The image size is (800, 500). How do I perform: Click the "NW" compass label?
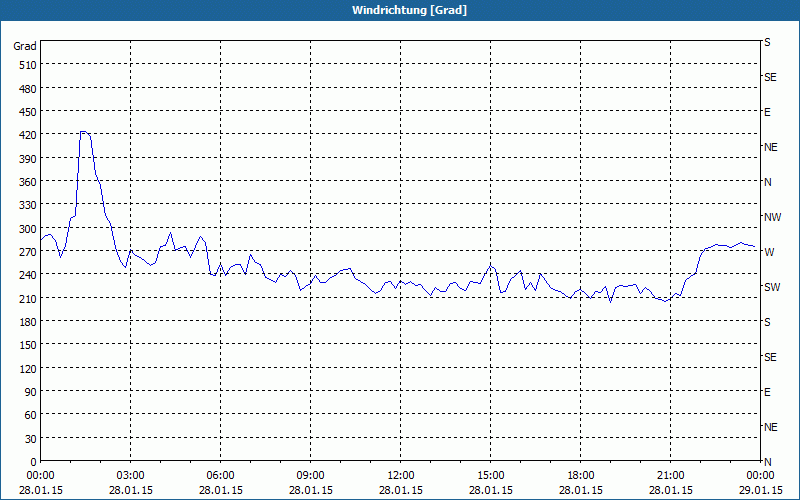point(772,217)
